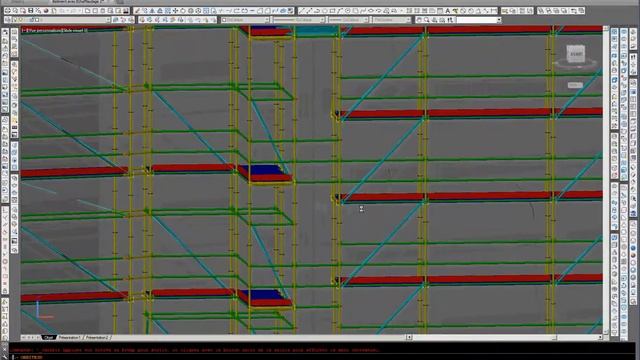Select the Rotate tool icon
Viewport: 640px width, 360px height.
pos(183,11)
